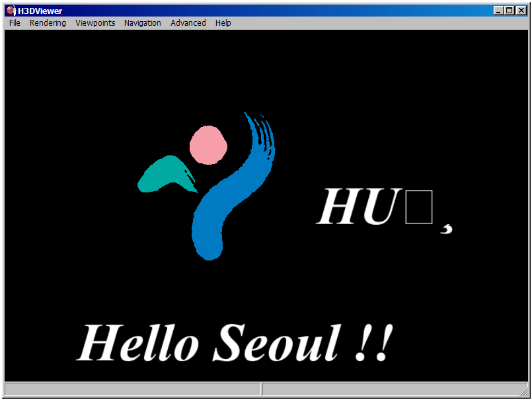
Task: Click the "Hello Seoul !!" text
Action: tap(235, 344)
